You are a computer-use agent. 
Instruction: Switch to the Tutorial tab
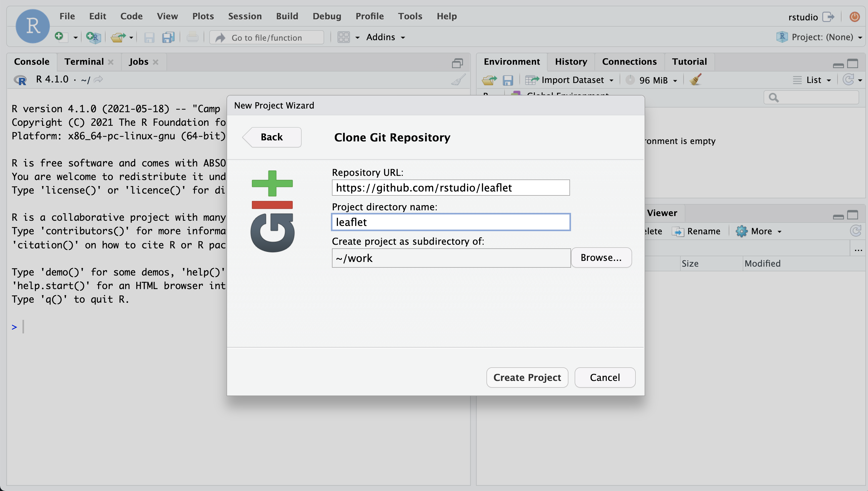click(x=689, y=62)
